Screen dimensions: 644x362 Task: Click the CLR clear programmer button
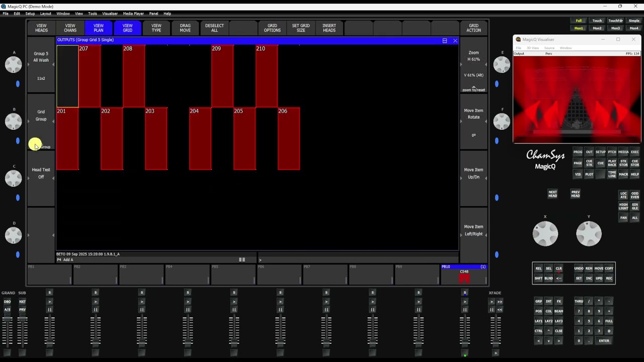click(x=558, y=268)
